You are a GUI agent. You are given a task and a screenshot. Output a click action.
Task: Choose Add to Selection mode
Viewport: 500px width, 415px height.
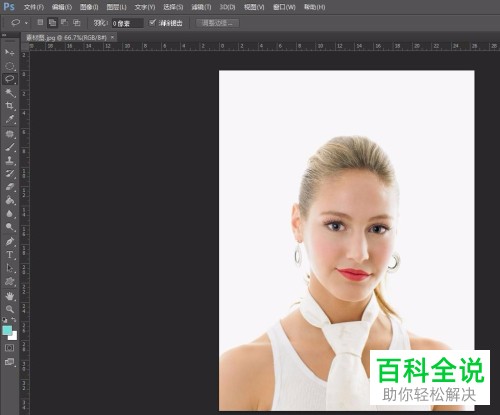(x=52, y=22)
